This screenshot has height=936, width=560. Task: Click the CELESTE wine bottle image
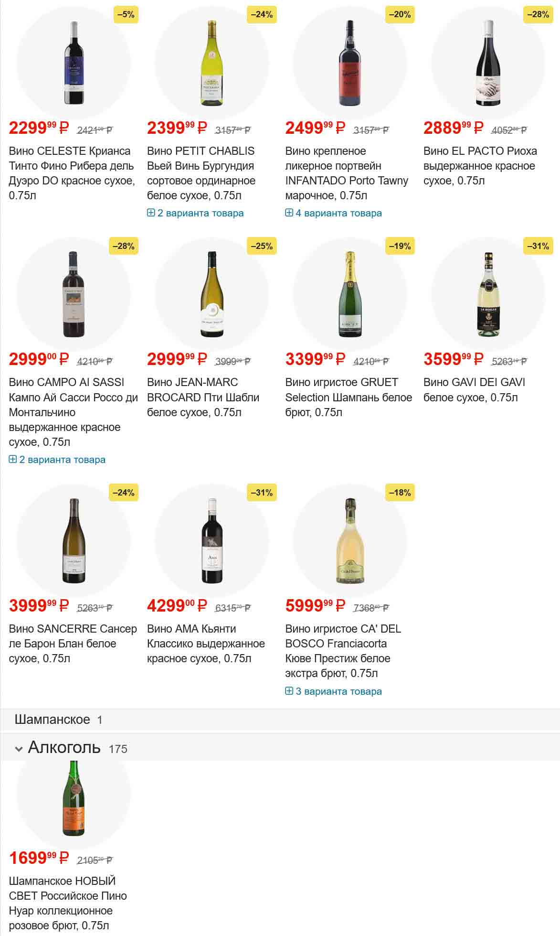[x=74, y=63]
